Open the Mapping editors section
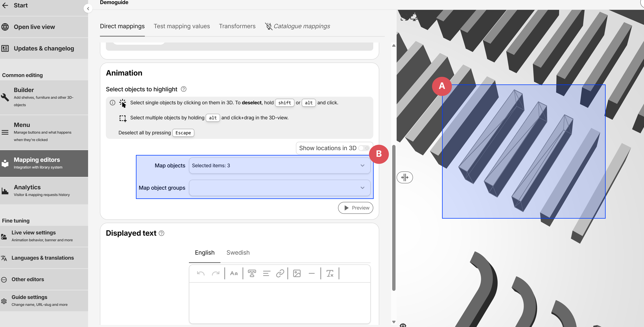644x327 pixels. point(37,160)
